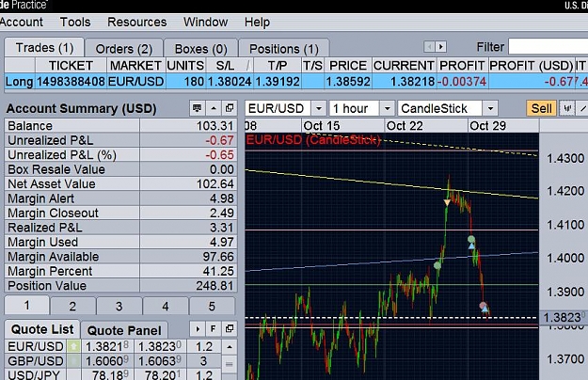Viewport: 588px width, 380px height.
Task: Click the EUR/USD ask price 1.38230
Action: pos(160,347)
